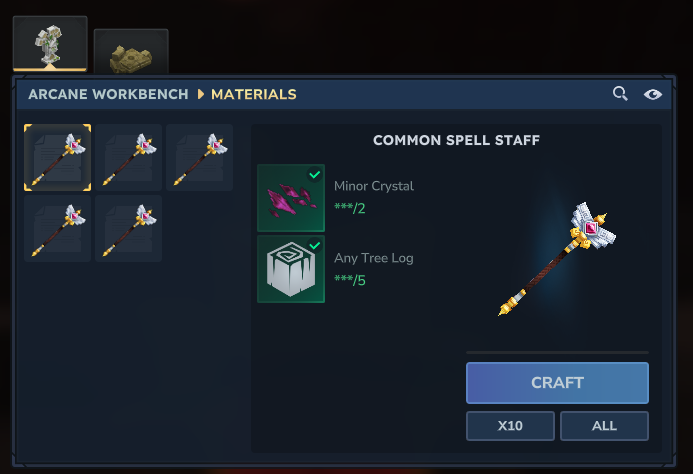Open the search magnifier icon
693x474 pixels.
point(620,94)
